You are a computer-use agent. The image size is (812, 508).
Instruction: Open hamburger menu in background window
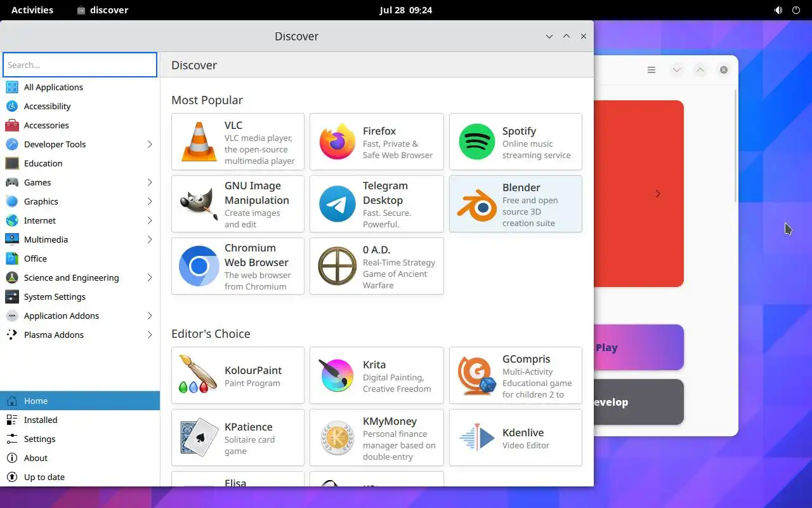[652, 70]
